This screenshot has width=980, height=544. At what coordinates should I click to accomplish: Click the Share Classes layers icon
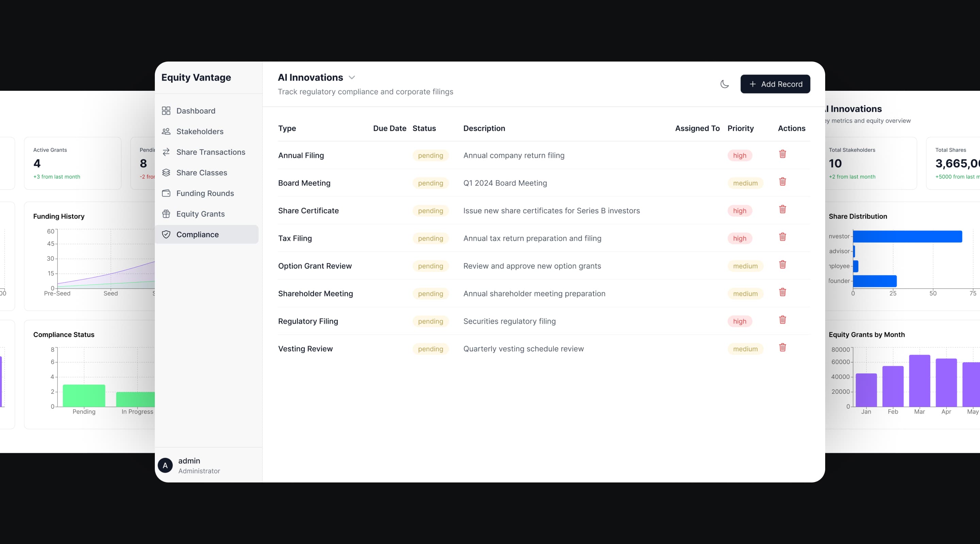166,173
